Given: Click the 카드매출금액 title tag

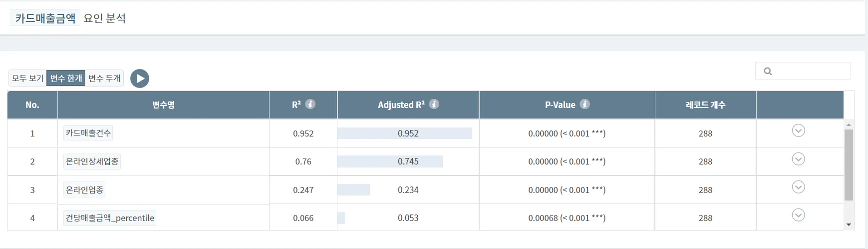Looking at the screenshot, I should [45, 18].
